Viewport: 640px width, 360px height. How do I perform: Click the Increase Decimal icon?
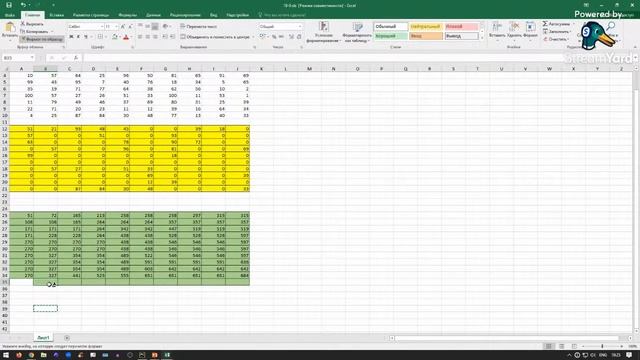(291, 37)
